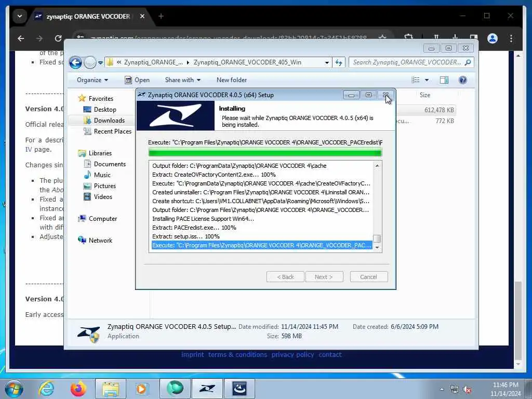Click the Chrome back button
Screen dimensions: 532x399
pos(21,38)
